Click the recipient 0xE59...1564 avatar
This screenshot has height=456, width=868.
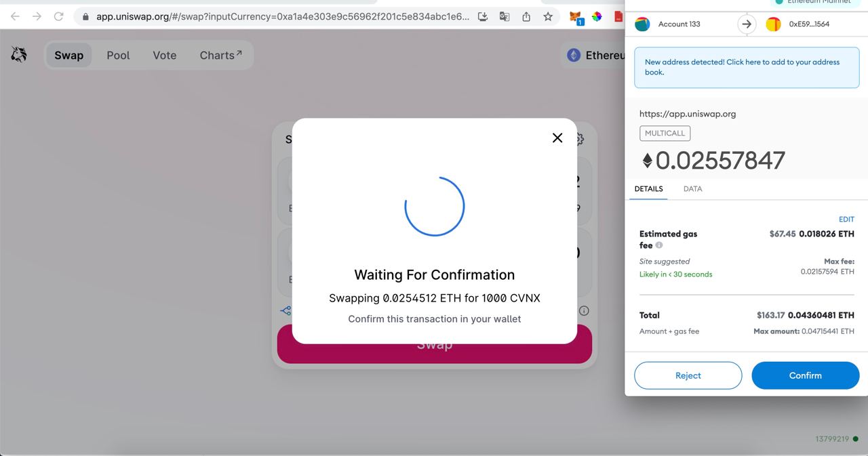point(773,24)
